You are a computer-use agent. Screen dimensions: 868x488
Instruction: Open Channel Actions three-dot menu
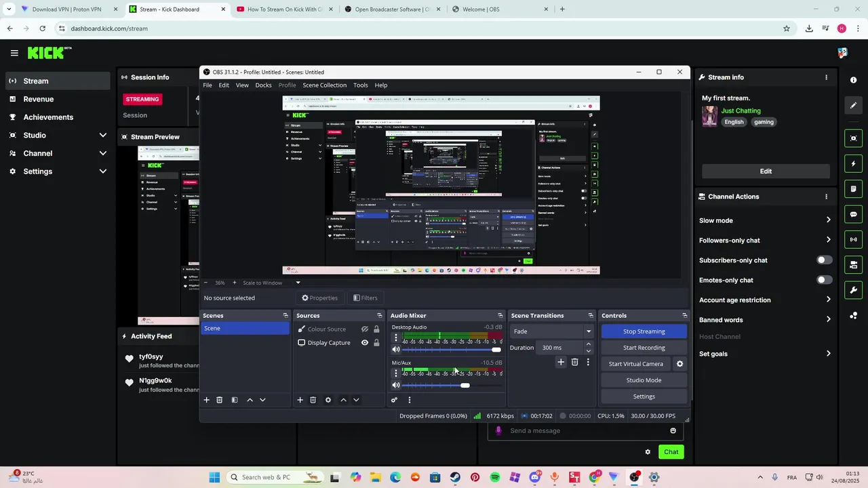click(826, 197)
